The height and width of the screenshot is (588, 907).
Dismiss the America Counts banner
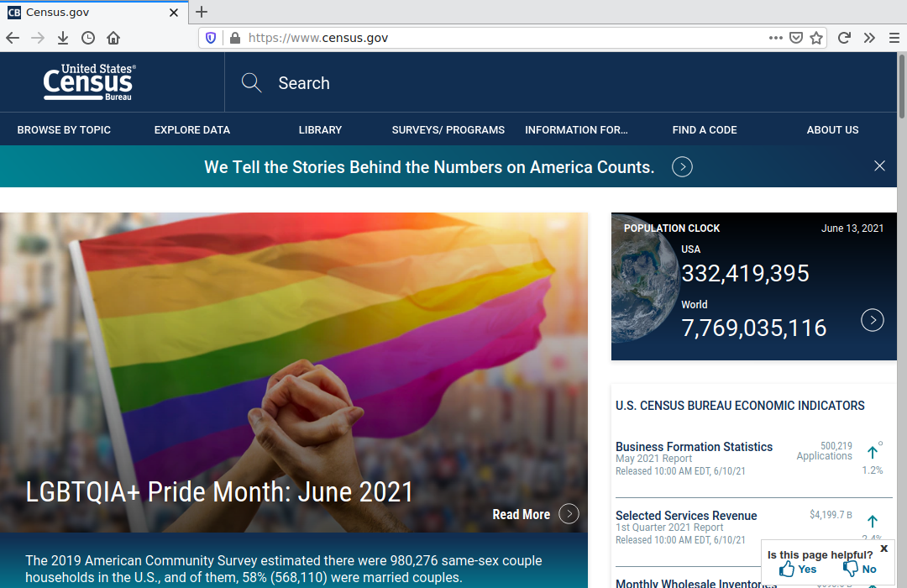[x=879, y=166]
